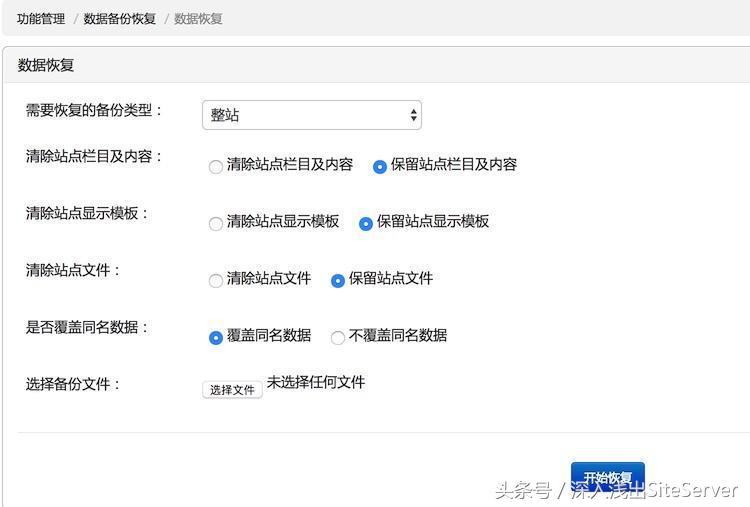Open the 整站 backup type dropdown

[x=312, y=115]
